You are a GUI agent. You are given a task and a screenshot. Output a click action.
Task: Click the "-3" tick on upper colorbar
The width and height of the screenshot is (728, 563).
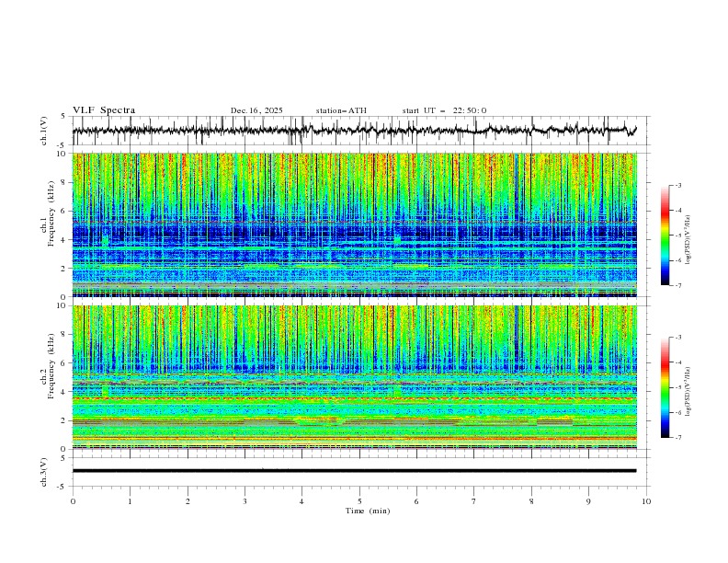pos(677,185)
